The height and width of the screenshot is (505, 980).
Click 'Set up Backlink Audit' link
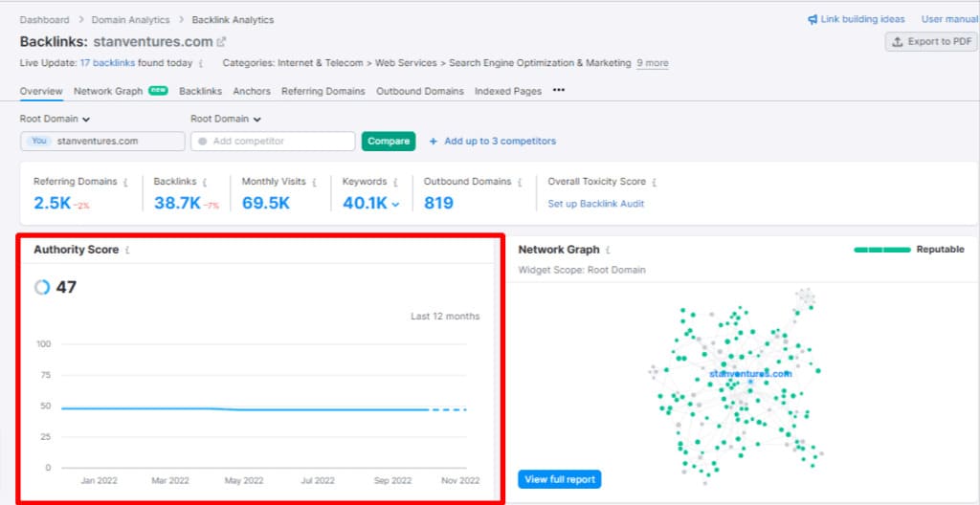(x=595, y=204)
